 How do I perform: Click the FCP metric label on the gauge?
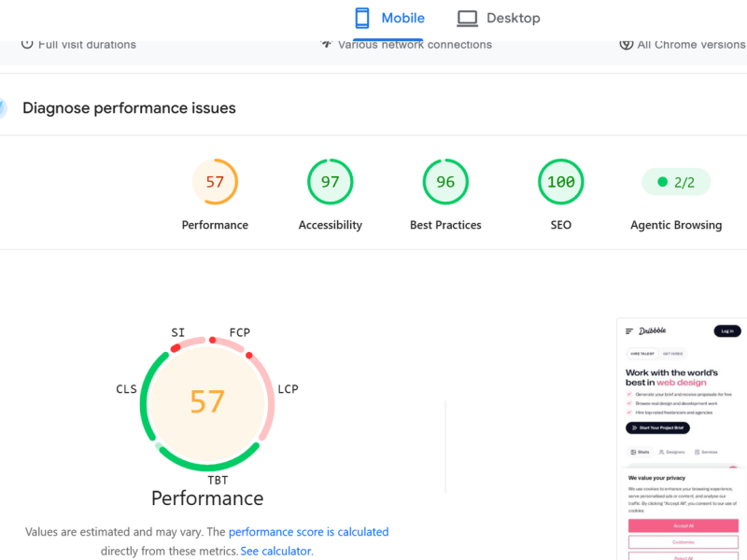[x=240, y=332]
